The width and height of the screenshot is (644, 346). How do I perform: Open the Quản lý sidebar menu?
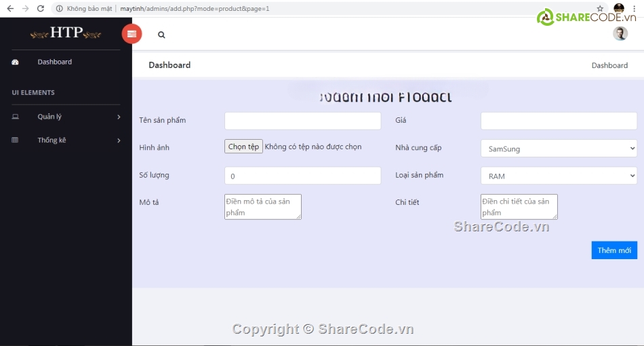point(49,117)
